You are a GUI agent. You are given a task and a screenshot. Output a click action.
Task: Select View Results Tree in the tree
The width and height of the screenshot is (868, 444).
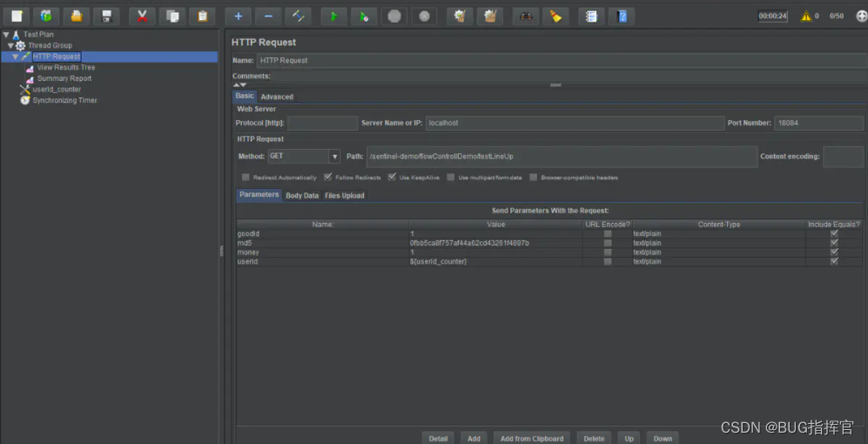(x=65, y=67)
